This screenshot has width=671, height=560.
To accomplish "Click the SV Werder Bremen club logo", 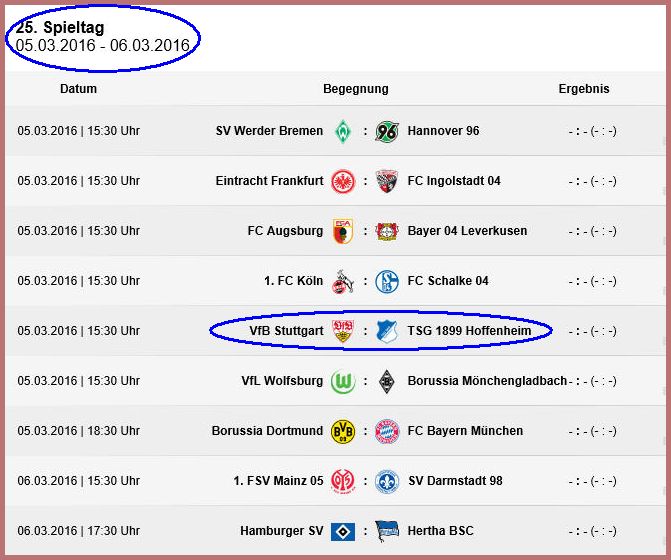I will [x=343, y=131].
